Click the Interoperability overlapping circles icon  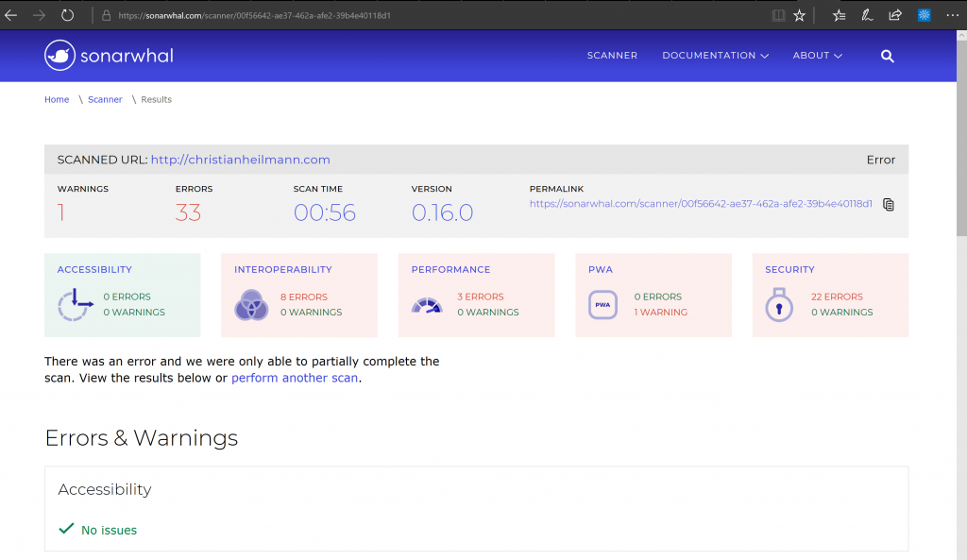tap(251, 305)
